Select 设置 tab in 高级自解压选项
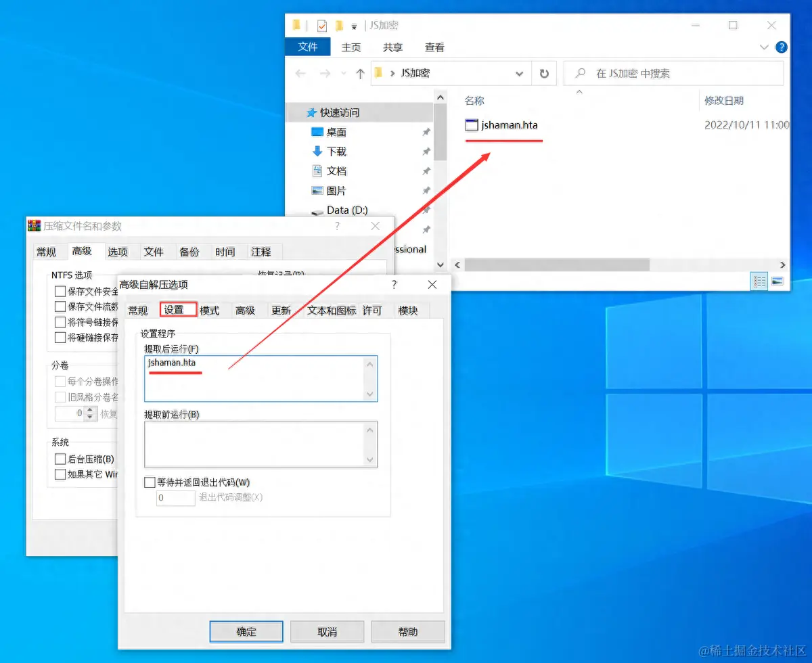 tap(178, 309)
